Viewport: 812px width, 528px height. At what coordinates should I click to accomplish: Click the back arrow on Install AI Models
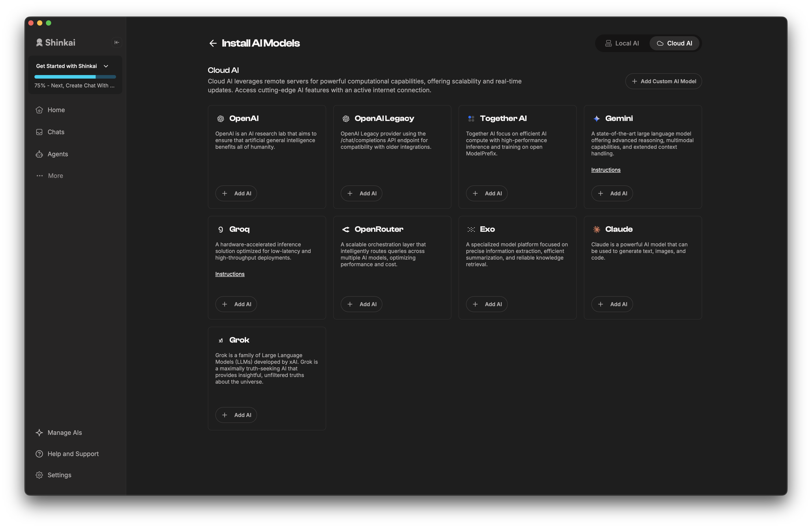click(x=213, y=43)
